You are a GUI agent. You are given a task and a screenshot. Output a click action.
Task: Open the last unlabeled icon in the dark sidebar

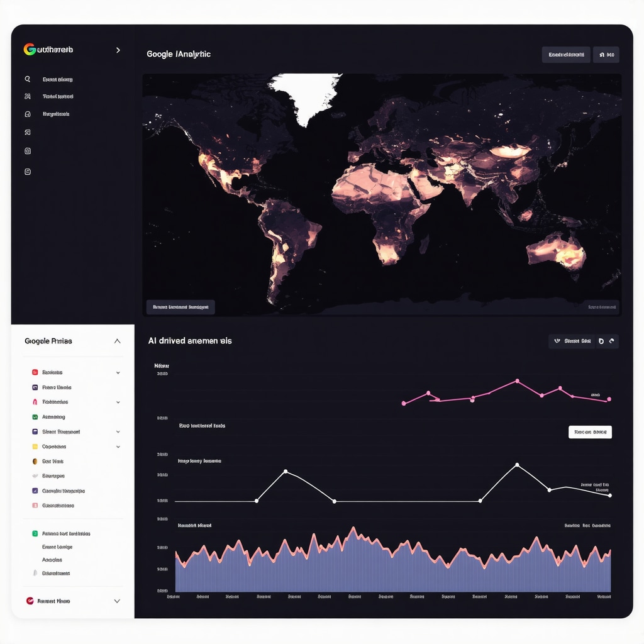coord(28,172)
